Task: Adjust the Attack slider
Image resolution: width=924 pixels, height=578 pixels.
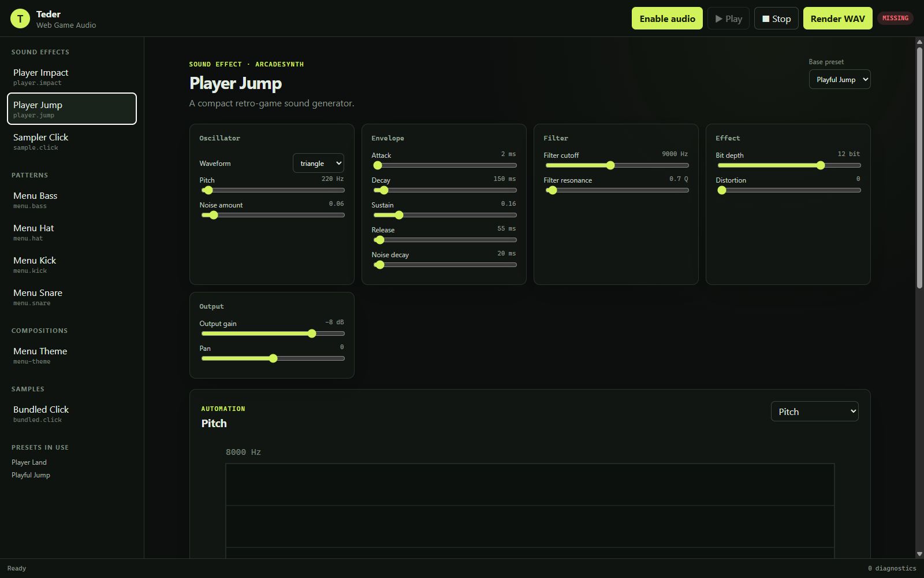Action: 445,165
